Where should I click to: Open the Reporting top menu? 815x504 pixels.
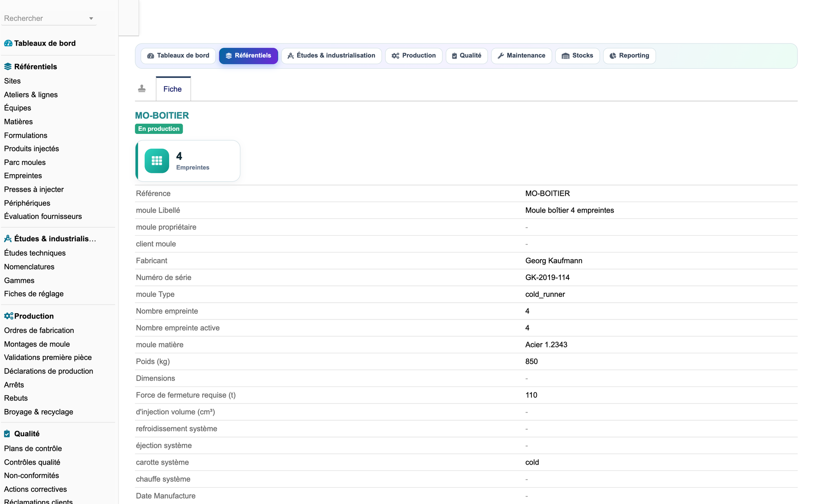[629, 56]
